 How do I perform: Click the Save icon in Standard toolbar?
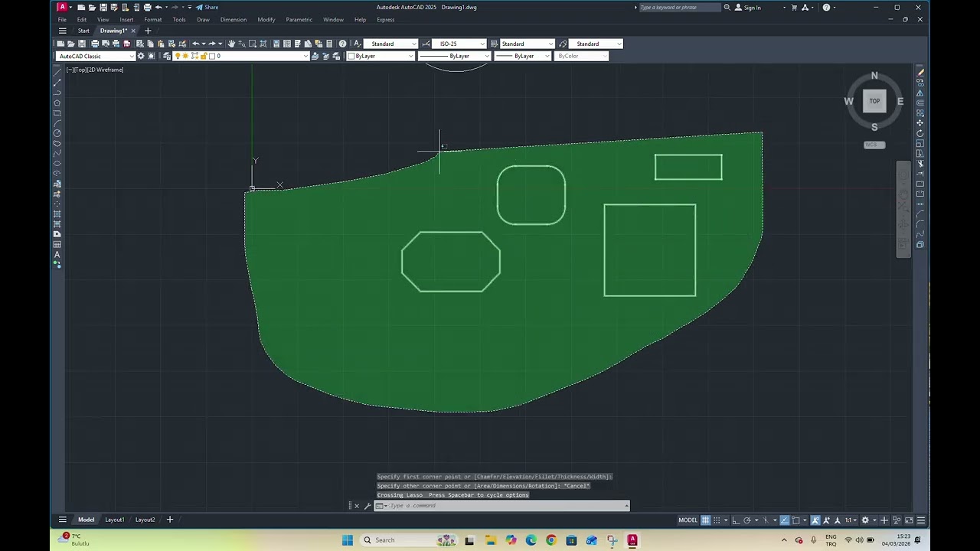coord(82,44)
